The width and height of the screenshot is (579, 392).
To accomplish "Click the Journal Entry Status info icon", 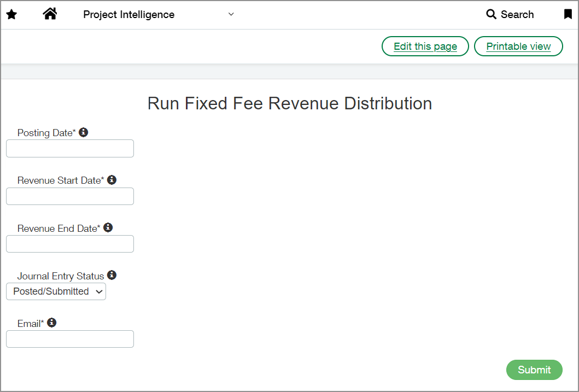I will 112,275.
